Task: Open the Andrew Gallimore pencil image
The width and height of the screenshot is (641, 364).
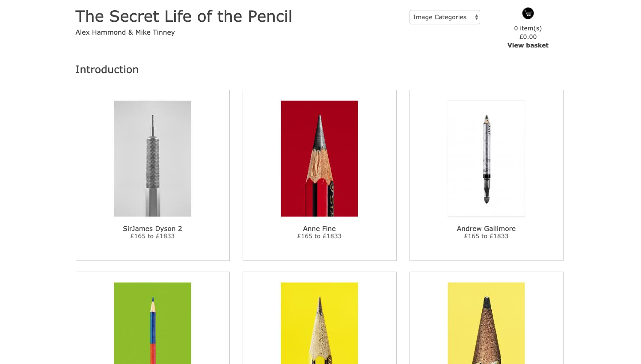Action: pyautogui.click(x=486, y=159)
